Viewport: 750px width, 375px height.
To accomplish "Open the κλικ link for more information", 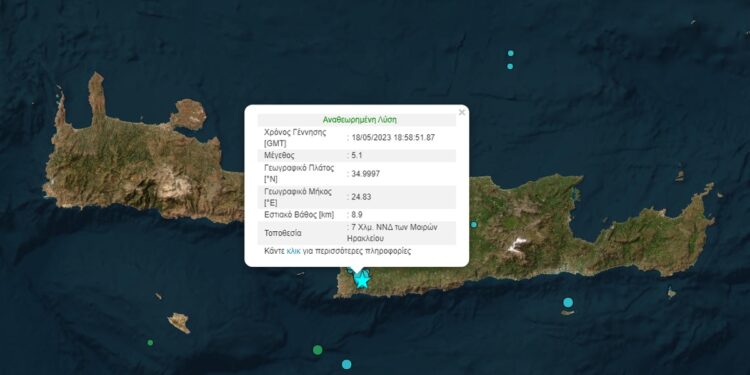I will tap(293, 251).
